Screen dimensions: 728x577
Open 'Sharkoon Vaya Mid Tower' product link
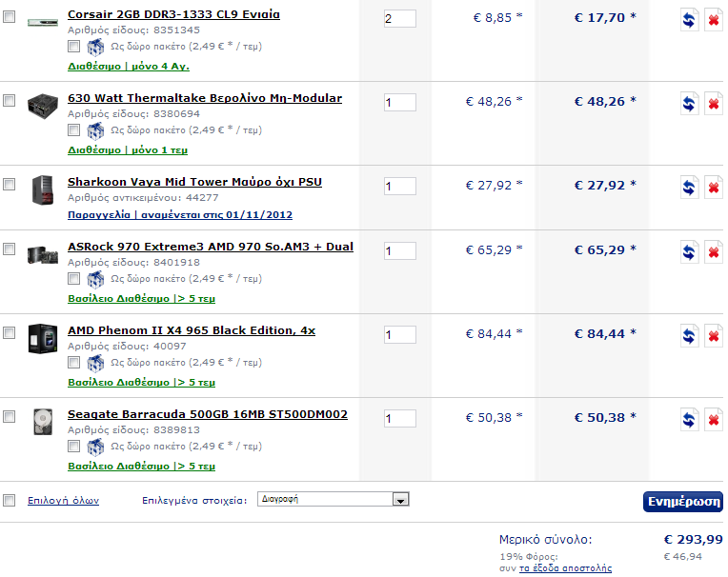[x=194, y=182]
